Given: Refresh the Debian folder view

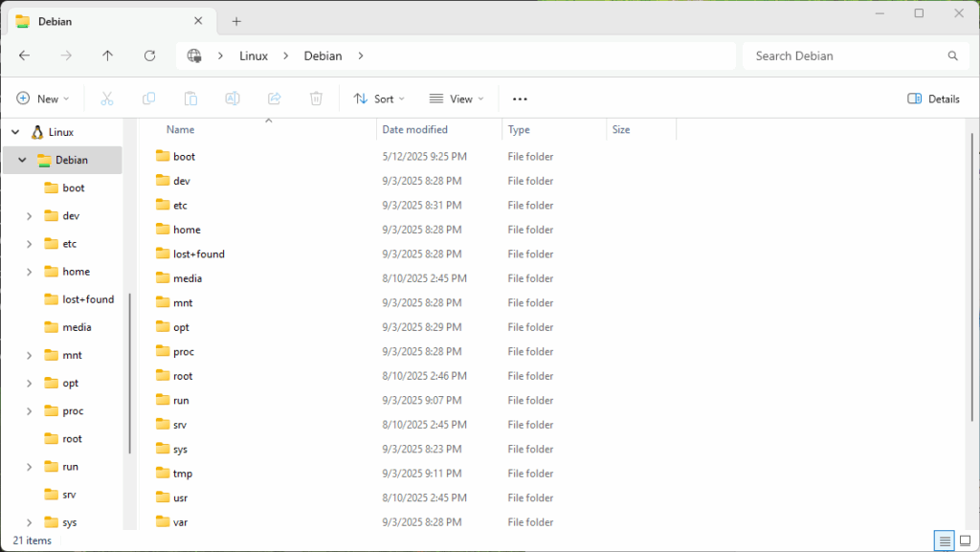Looking at the screenshot, I should click(x=149, y=55).
